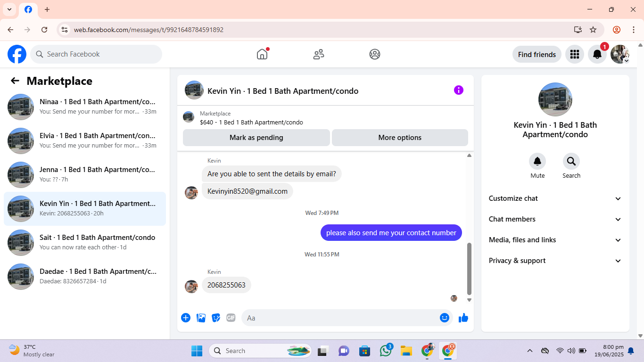This screenshot has width=644, height=362.
Task: Open Chrome's three-dot menu
Action: tap(633, 30)
